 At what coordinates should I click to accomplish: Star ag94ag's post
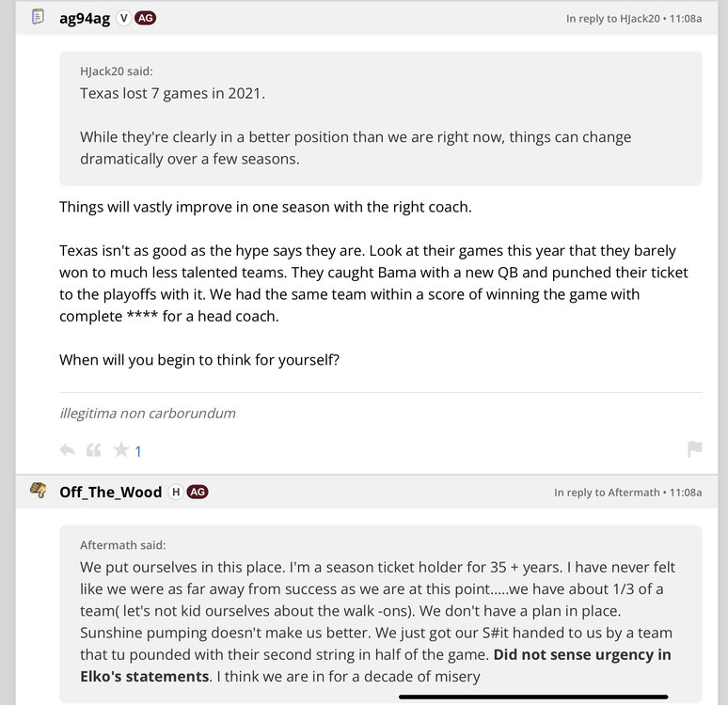(x=120, y=450)
